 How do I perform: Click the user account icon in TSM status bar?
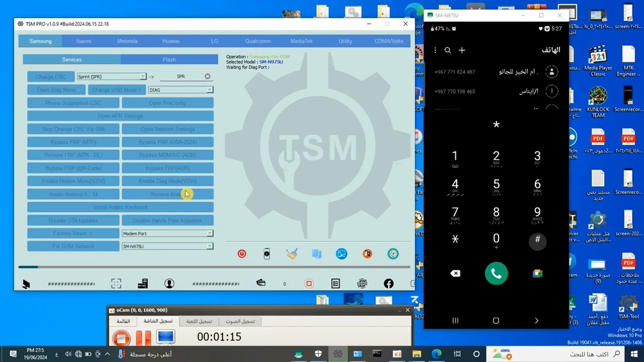pyautogui.click(x=169, y=284)
